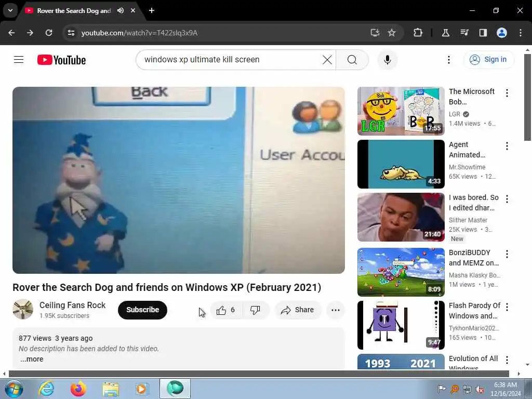This screenshot has width=532, height=399.
Task: Select the Rover the Search Dog tab
Action: point(74,10)
